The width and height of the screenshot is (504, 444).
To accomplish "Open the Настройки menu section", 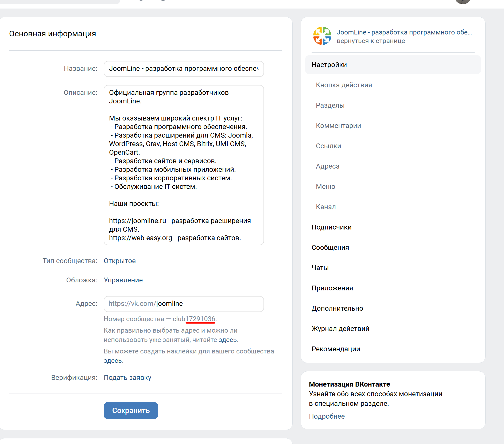I will (x=329, y=65).
